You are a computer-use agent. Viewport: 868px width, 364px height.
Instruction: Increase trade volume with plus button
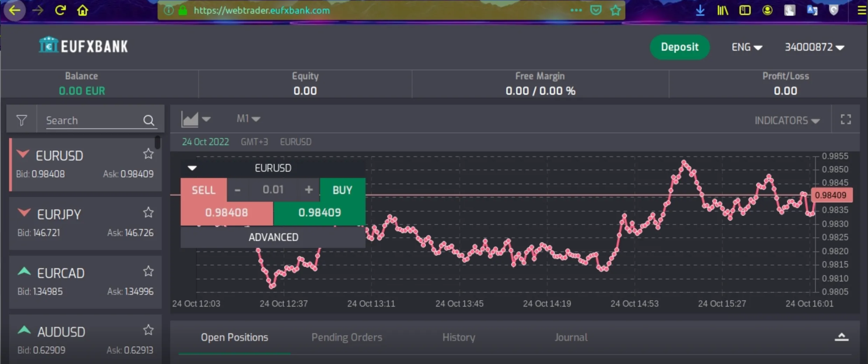pos(308,190)
